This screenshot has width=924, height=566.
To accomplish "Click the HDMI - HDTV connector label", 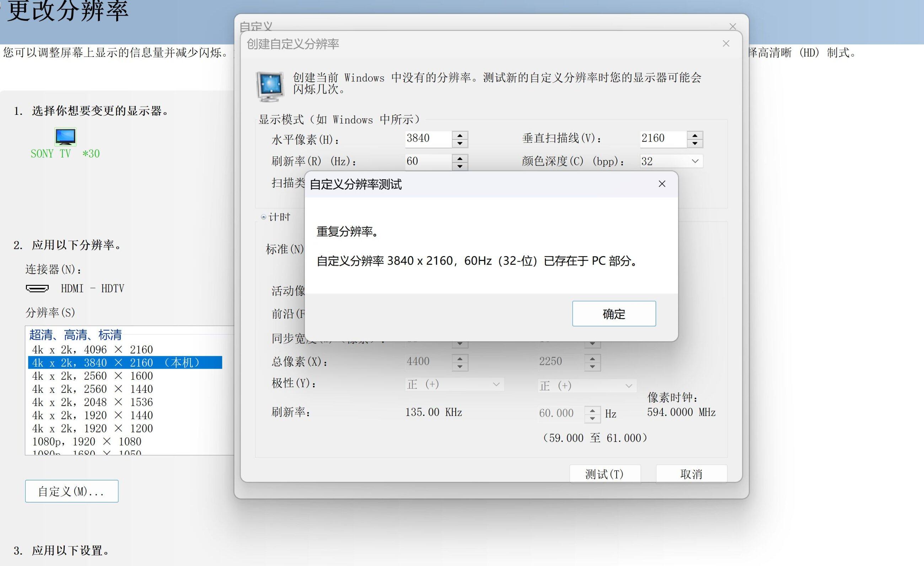I will click(x=92, y=288).
